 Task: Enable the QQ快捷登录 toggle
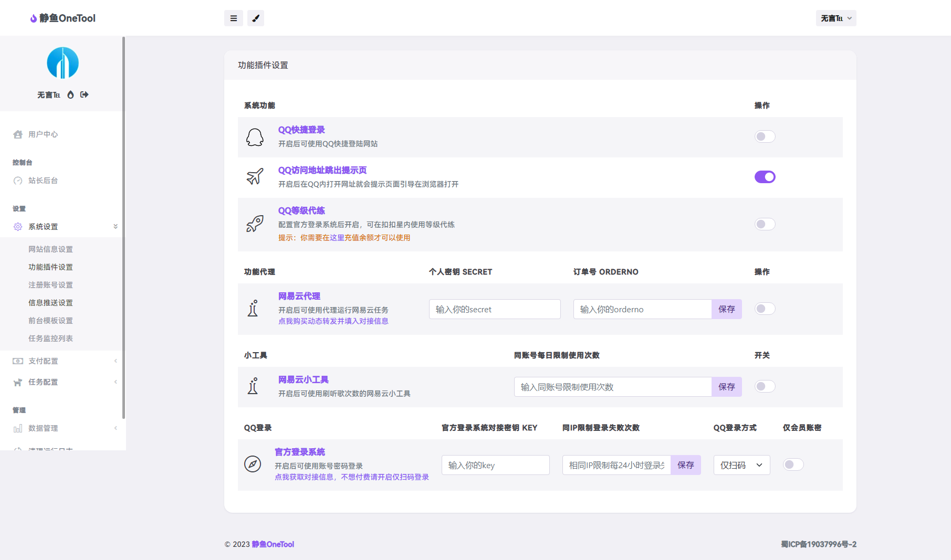click(765, 136)
